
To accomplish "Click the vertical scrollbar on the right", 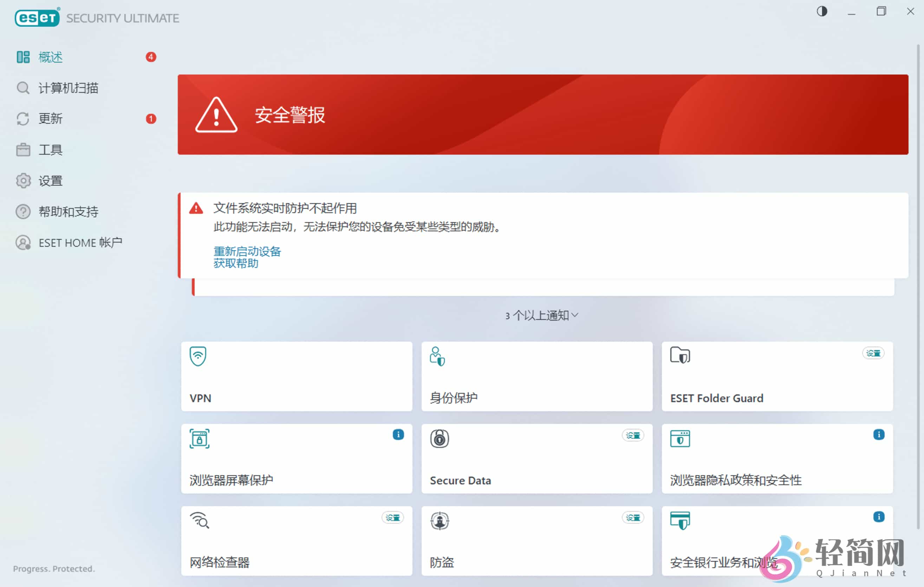I will click(918, 287).
